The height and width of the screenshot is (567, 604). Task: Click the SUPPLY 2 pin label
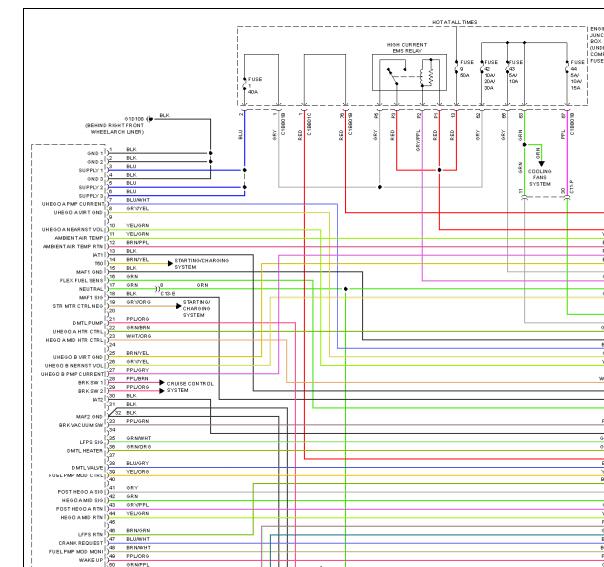(x=91, y=187)
